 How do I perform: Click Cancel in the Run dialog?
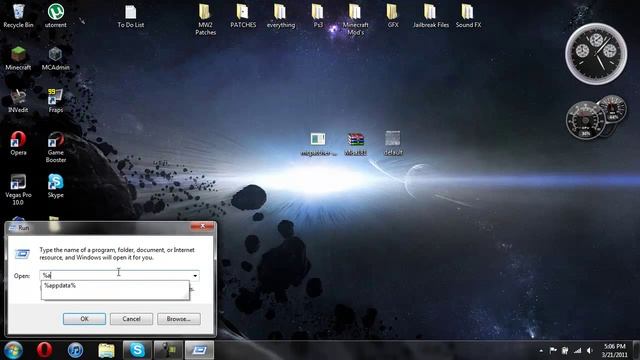point(131,319)
